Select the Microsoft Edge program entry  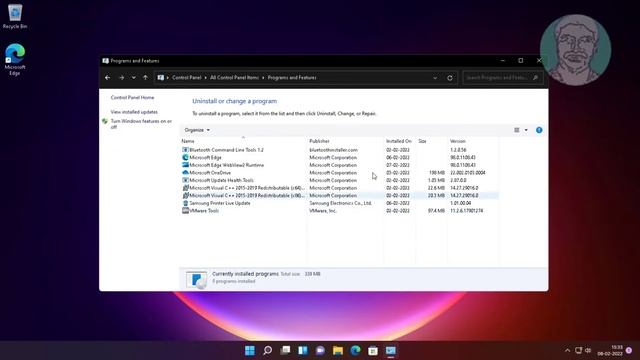pyautogui.click(x=205, y=158)
